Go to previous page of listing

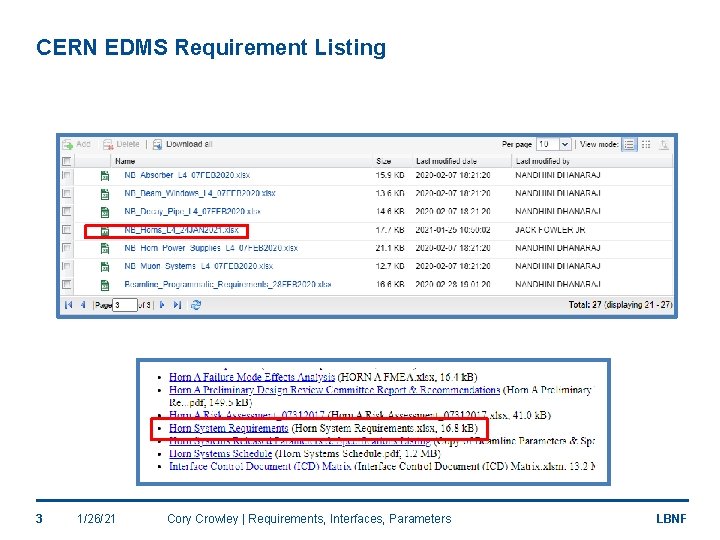(83, 305)
